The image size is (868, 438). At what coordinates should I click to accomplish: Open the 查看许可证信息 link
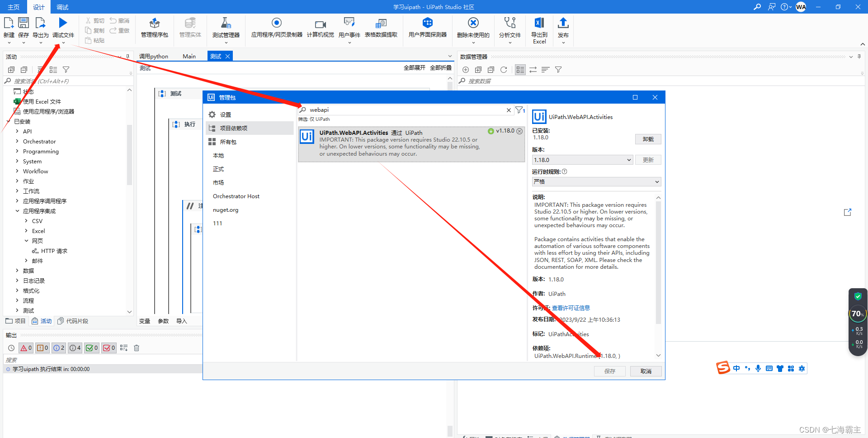571,308
